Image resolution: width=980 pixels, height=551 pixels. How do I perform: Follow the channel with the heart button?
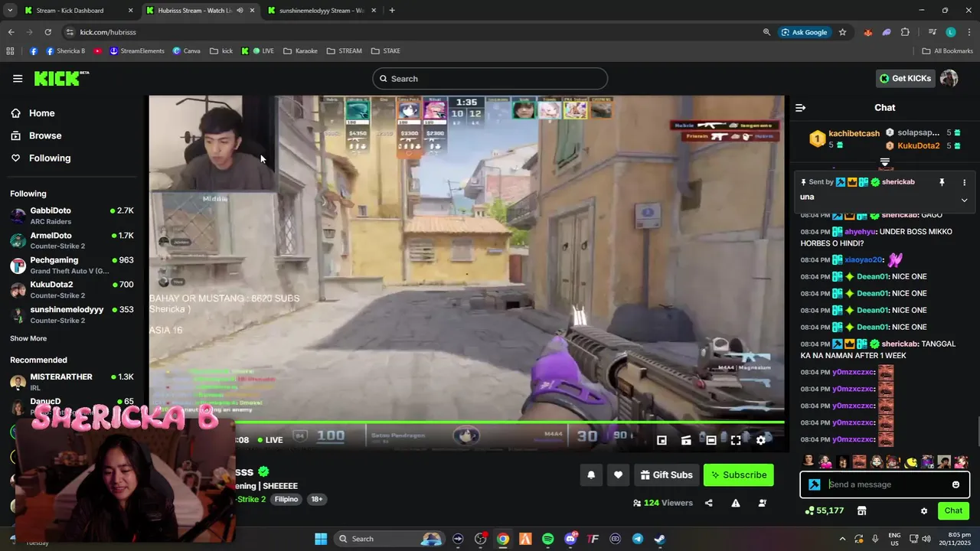pos(618,475)
